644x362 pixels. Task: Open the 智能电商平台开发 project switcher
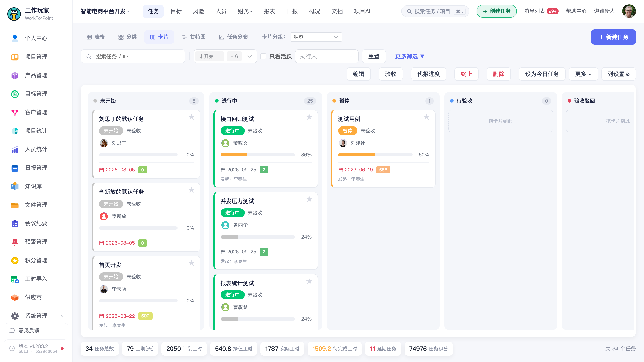(105, 11)
